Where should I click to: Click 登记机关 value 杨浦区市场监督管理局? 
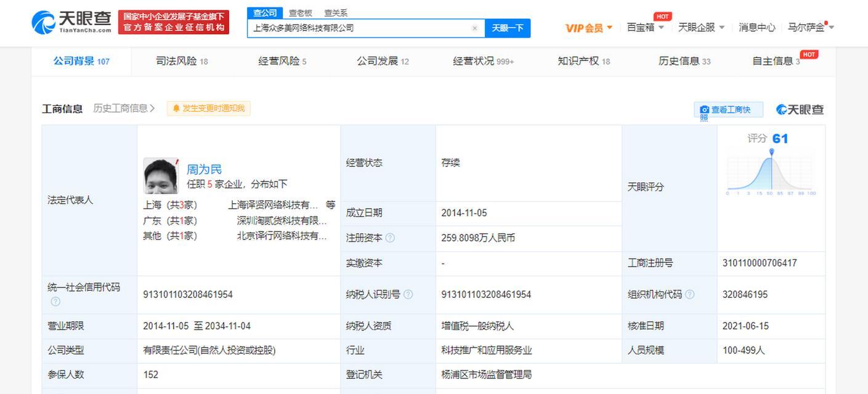pyautogui.click(x=486, y=374)
